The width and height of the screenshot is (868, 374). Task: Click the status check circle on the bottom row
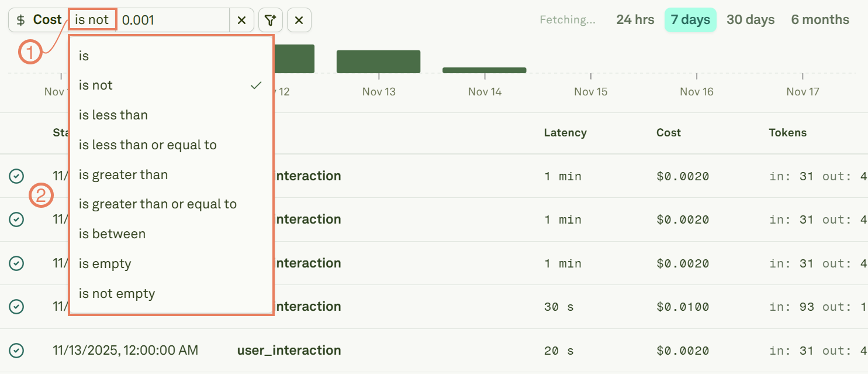coord(16,350)
